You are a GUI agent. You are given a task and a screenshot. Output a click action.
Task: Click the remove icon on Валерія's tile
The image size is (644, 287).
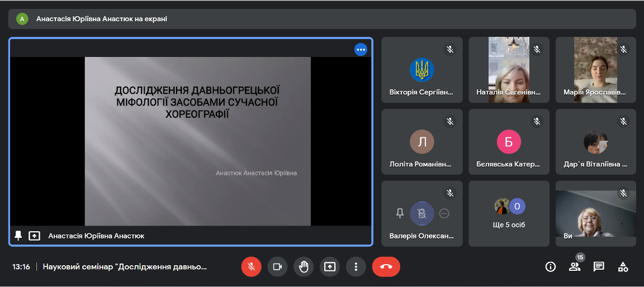point(444,213)
